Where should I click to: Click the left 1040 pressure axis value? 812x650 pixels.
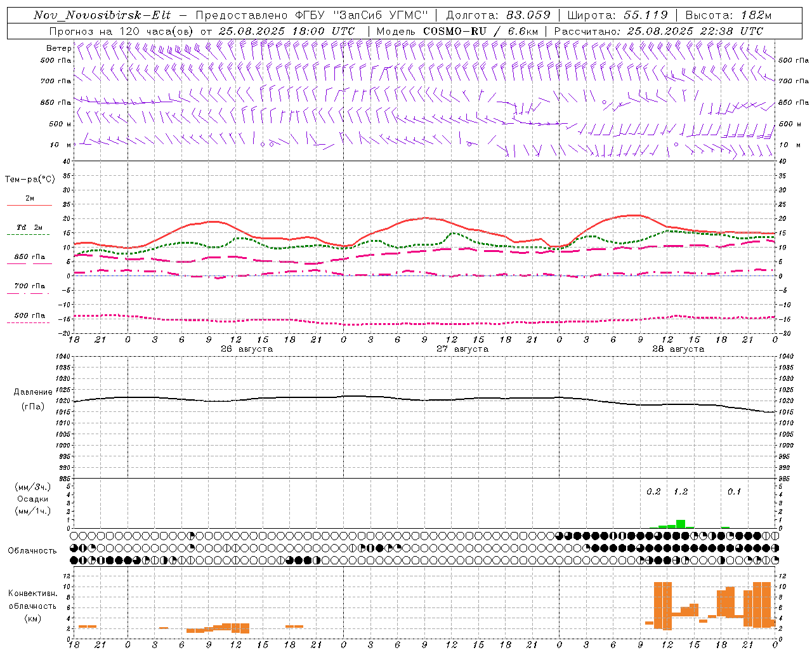point(64,357)
